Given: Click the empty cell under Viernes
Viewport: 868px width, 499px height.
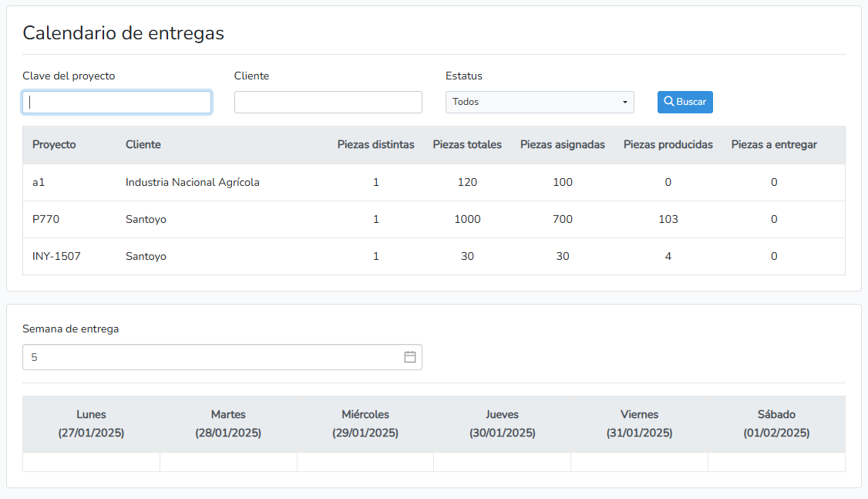Looking at the screenshot, I should 639,462.
